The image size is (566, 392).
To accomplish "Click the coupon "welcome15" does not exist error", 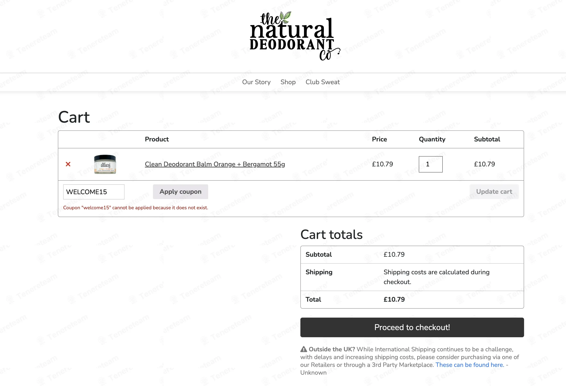I will pos(136,207).
